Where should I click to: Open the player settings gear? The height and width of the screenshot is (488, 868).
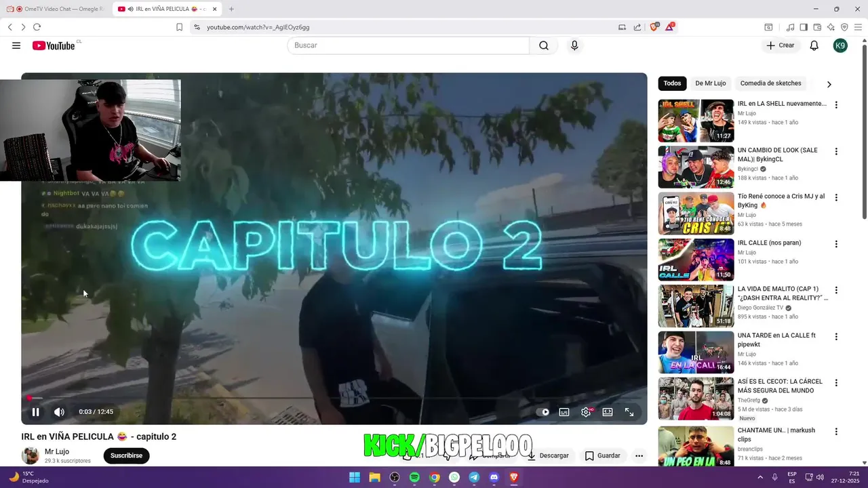587,412
